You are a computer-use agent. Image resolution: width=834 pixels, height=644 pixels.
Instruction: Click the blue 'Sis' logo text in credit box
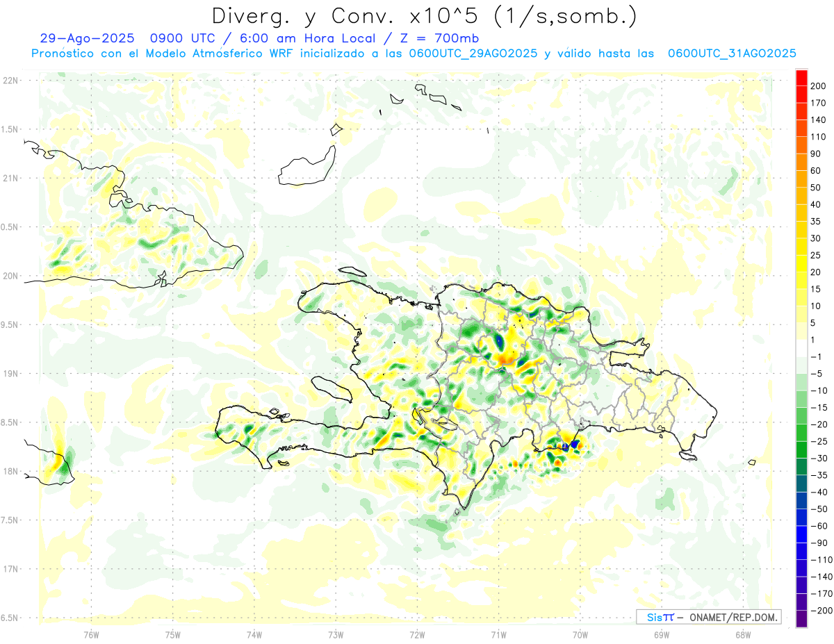coord(655,617)
